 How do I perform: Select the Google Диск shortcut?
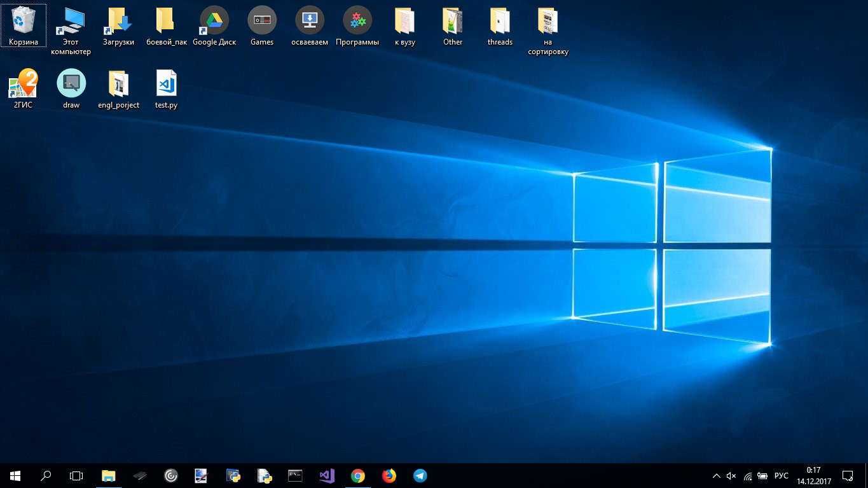click(x=214, y=25)
